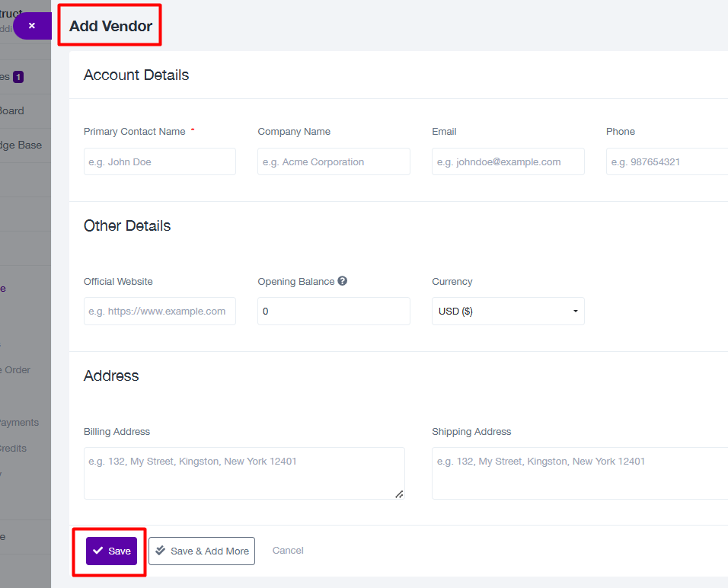Screen dimensions: 728x588
Task: Click the Address section heading
Action: (111, 375)
